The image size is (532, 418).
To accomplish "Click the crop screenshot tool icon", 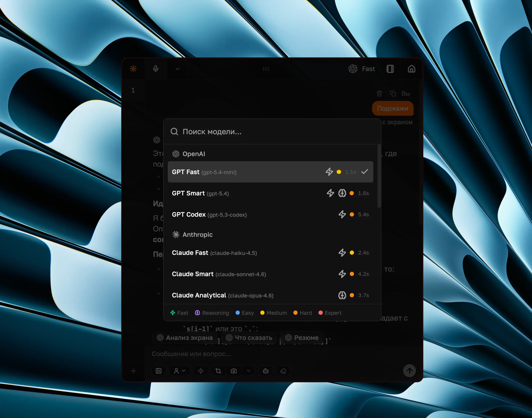I will [x=218, y=371].
